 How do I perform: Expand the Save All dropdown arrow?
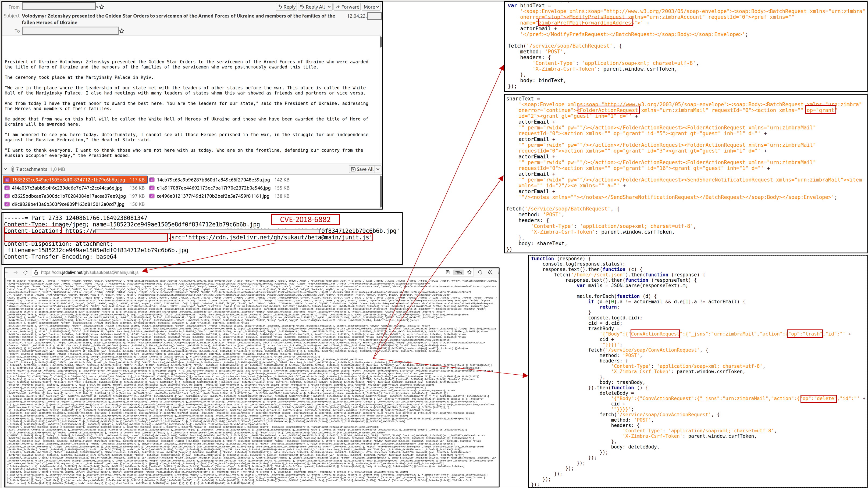point(378,169)
